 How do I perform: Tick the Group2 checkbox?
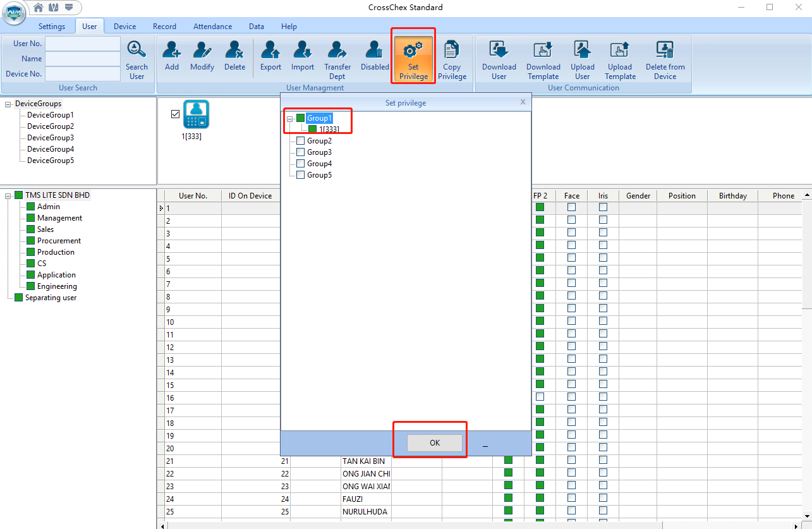[301, 141]
